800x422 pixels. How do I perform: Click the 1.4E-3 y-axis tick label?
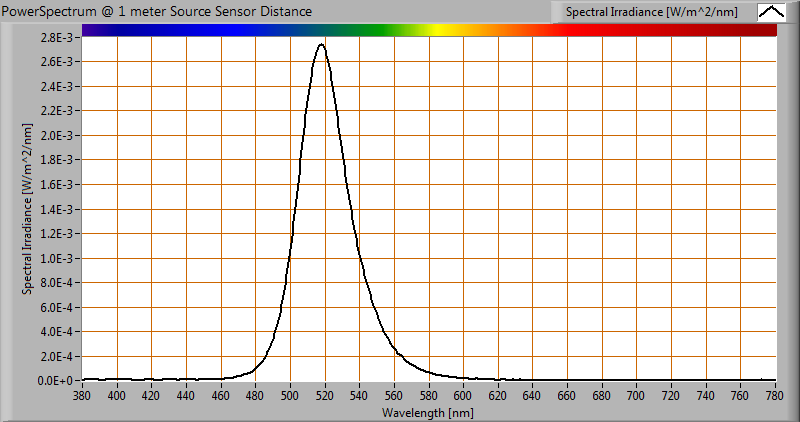coord(55,209)
